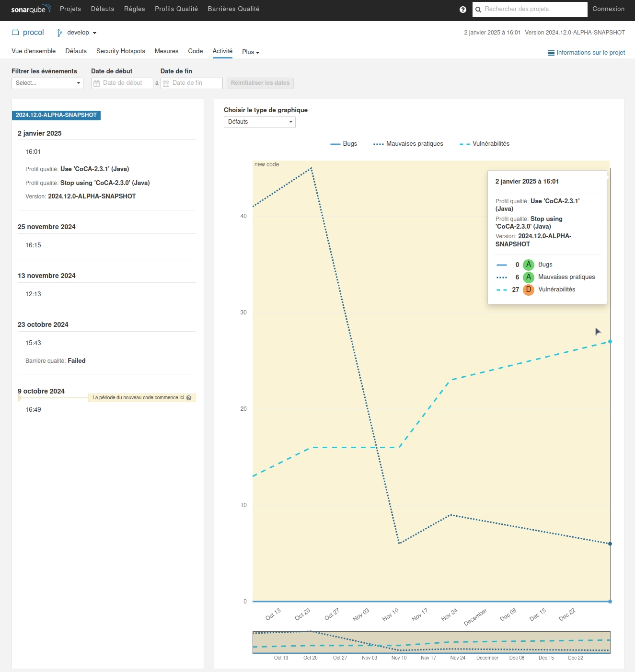This screenshot has height=672, width=635.
Task: Expand the Plus menu
Action: click(x=251, y=52)
